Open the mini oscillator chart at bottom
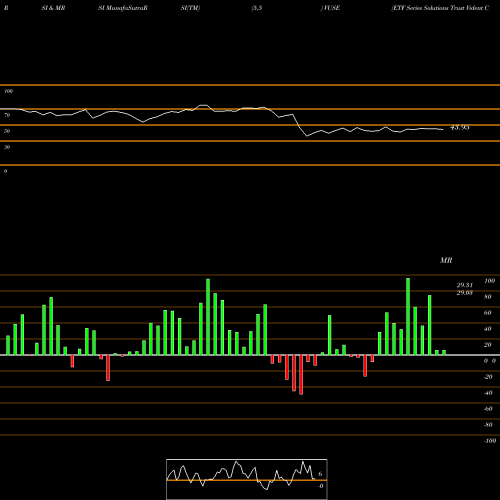The image size is (500, 500). click(247, 479)
